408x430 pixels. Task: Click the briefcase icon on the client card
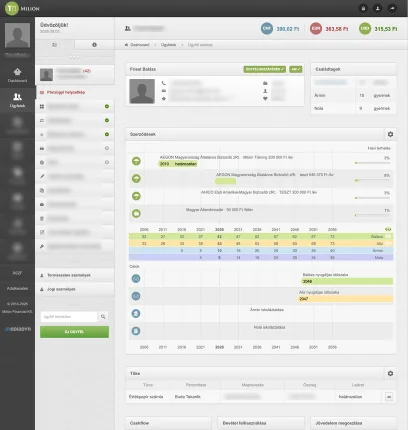[x=265, y=83]
